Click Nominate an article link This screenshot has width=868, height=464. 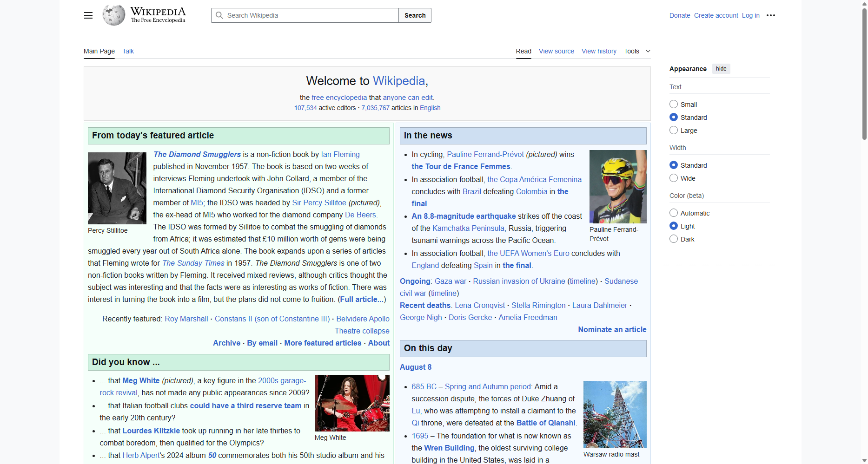[x=612, y=329]
